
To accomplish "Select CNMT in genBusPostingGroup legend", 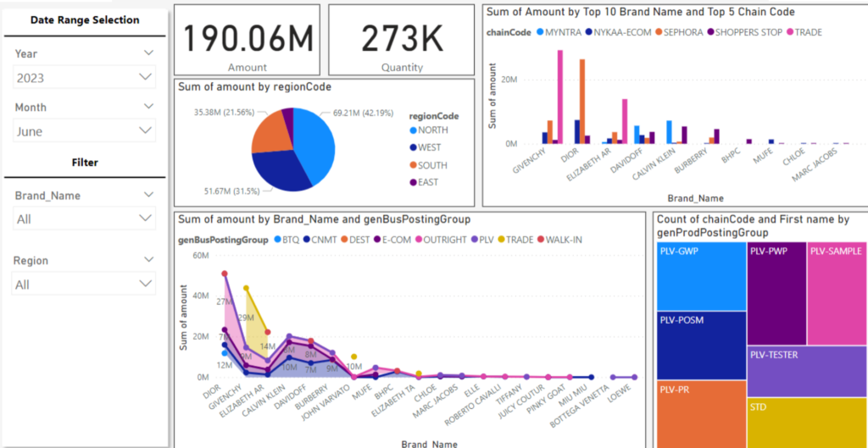I will click(x=319, y=240).
